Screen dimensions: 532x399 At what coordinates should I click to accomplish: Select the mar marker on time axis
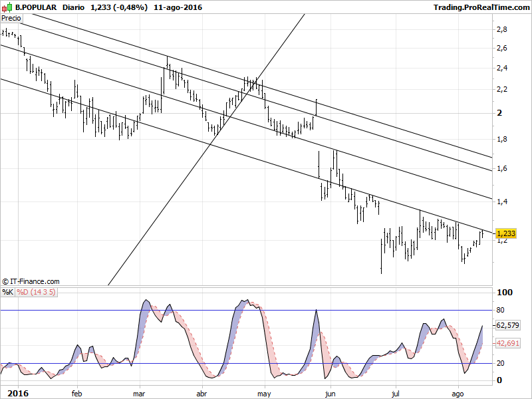pos(140,393)
